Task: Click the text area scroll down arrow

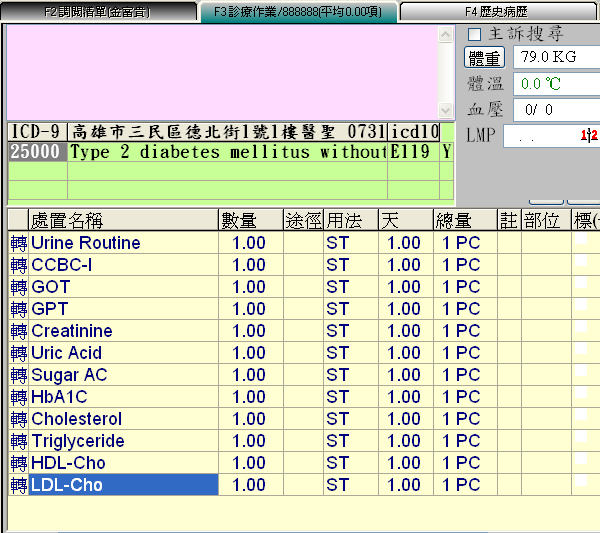Action: 446,110
